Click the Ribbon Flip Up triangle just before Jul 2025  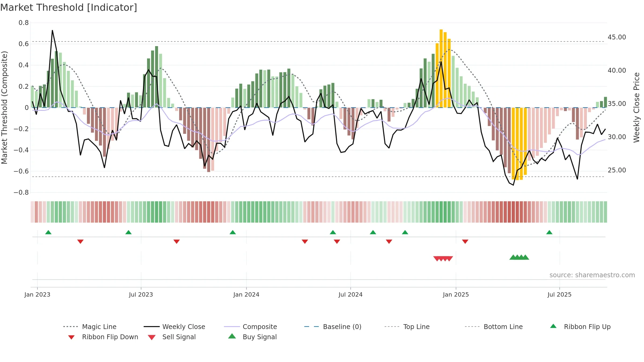pos(549,232)
